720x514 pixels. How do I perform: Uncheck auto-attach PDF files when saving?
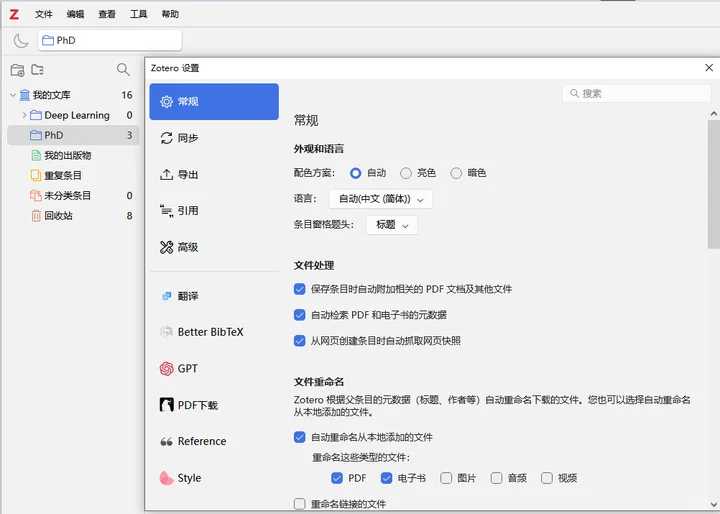click(x=299, y=289)
